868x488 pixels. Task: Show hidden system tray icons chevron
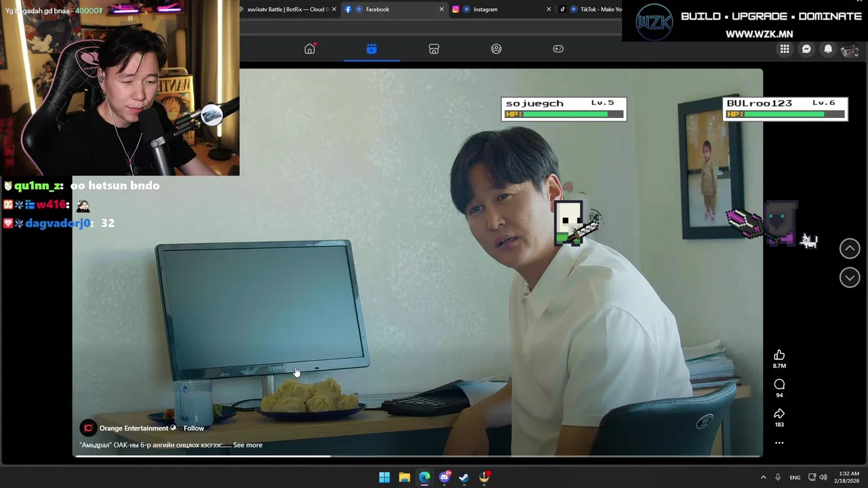(x=763, y=477)
